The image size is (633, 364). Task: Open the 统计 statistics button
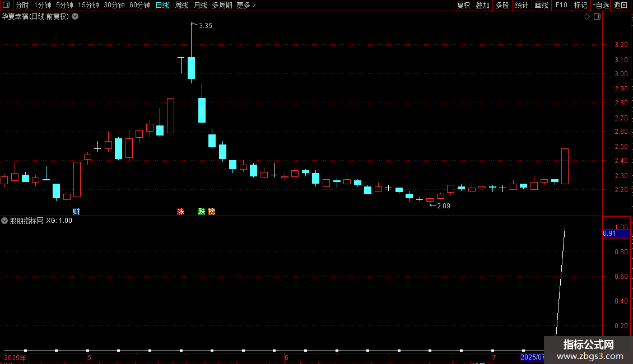pos(522,5)
